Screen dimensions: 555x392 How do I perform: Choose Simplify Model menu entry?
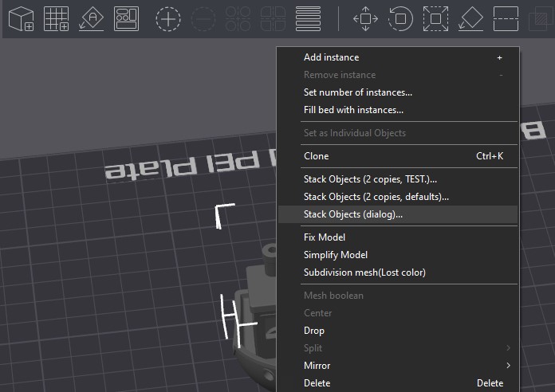[398, 255]
